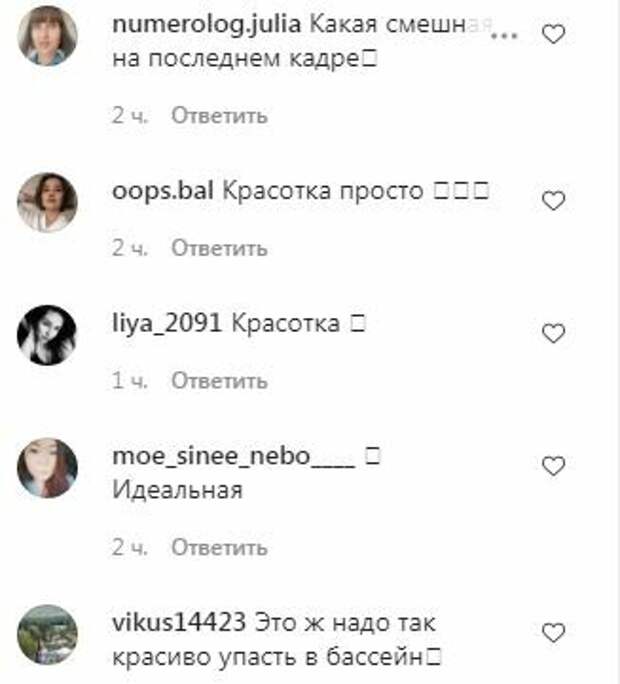Click Ответить under oops.bal comment

(x=219, y=248)
